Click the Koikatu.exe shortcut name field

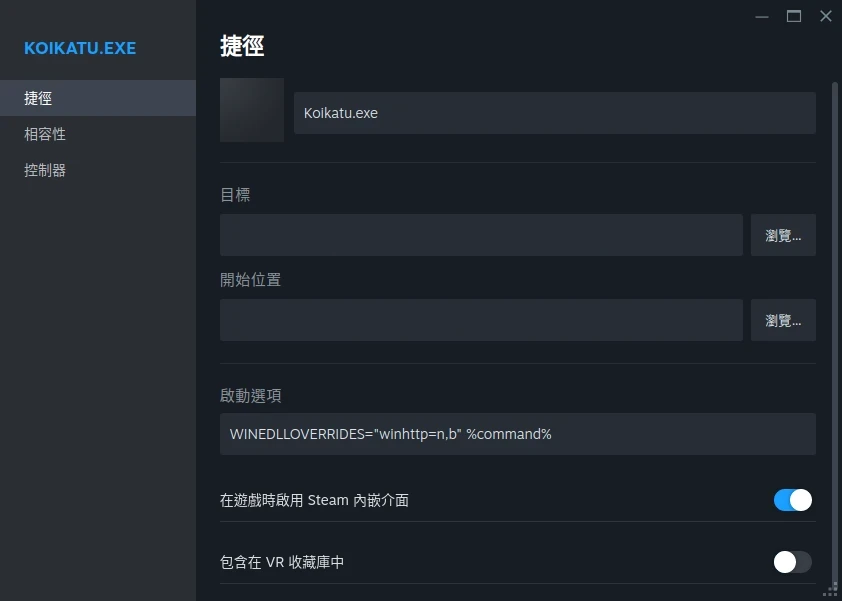(x=554, y=113)
